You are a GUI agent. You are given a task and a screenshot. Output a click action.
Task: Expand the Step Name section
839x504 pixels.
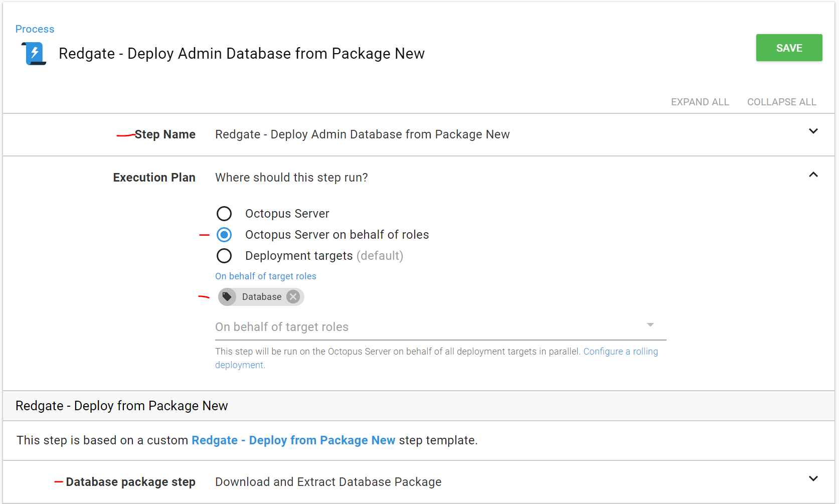tap(813, 131)
